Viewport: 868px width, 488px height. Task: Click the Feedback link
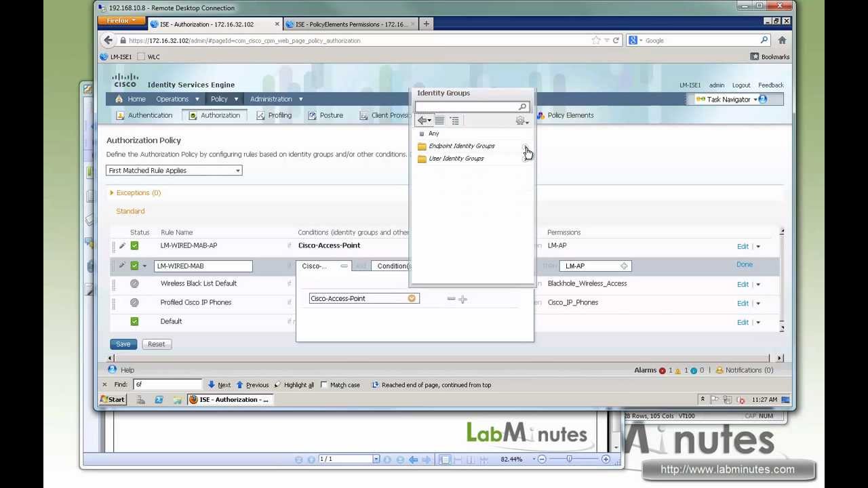click(770, 85)
